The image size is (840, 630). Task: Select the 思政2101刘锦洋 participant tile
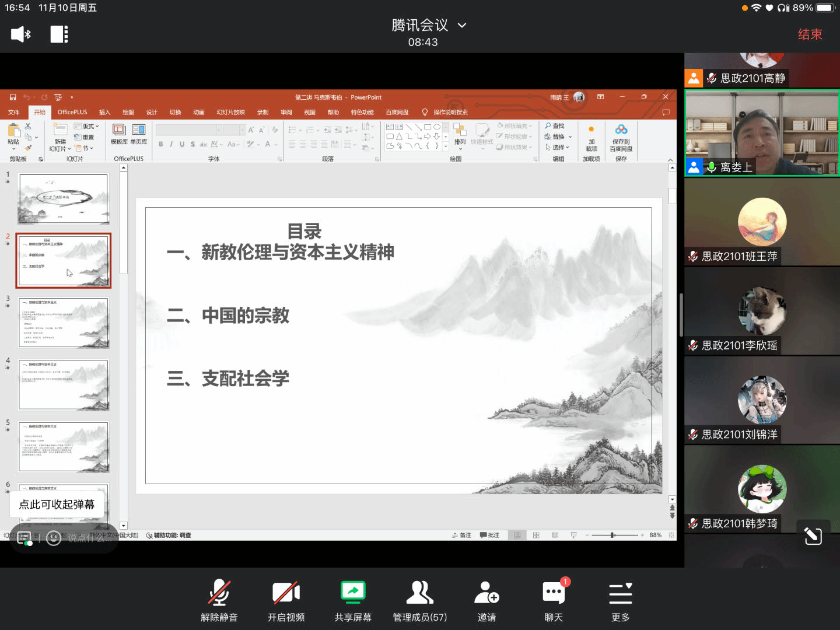coord(762,400)
